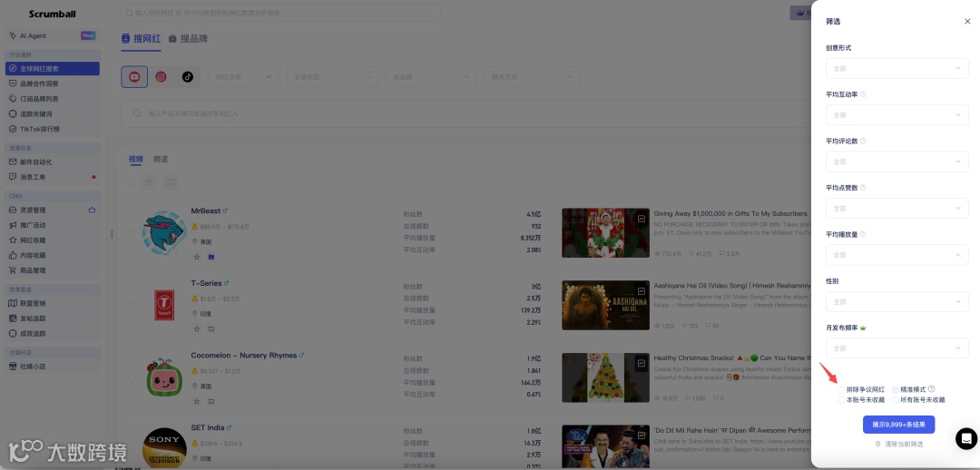Open 商品管理 in the sidebar

tap(53, 270)
